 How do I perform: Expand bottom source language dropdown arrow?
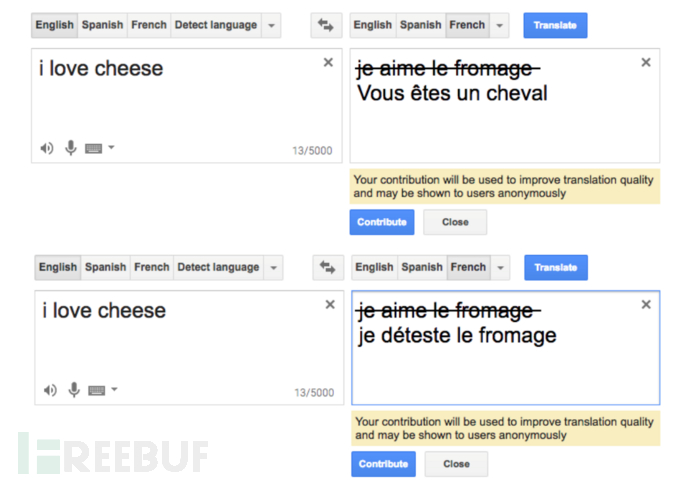273,268
